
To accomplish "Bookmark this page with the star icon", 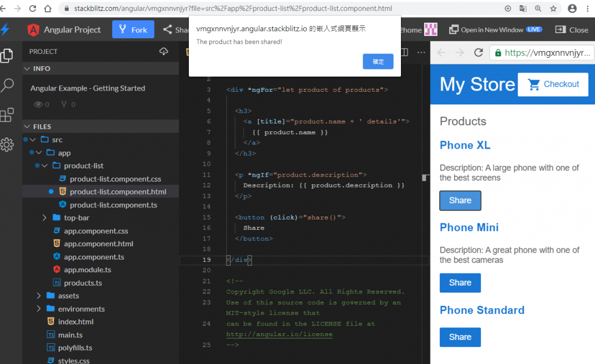I will pos(553,8).
